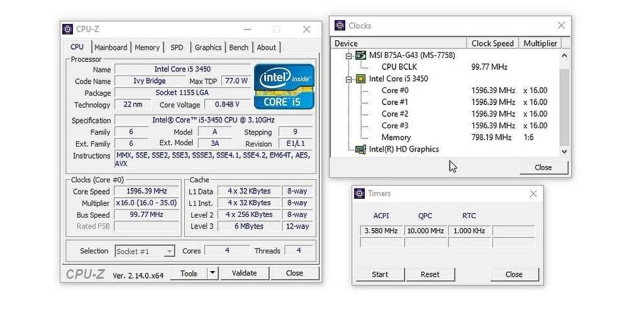Screen dimensions: 644x327
Task: Switch to the CPU tab
Action: (77, 47)
